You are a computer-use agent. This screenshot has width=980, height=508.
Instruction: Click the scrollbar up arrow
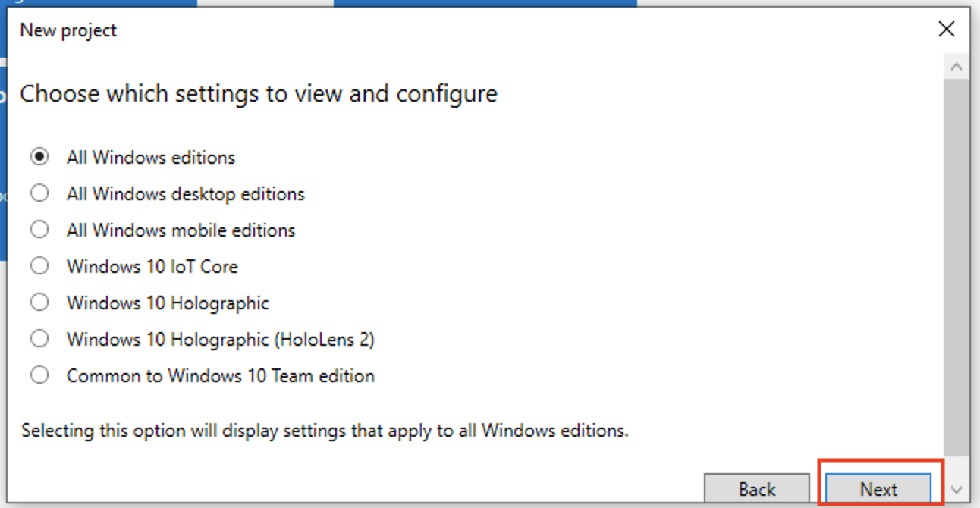tap(956, 67)
